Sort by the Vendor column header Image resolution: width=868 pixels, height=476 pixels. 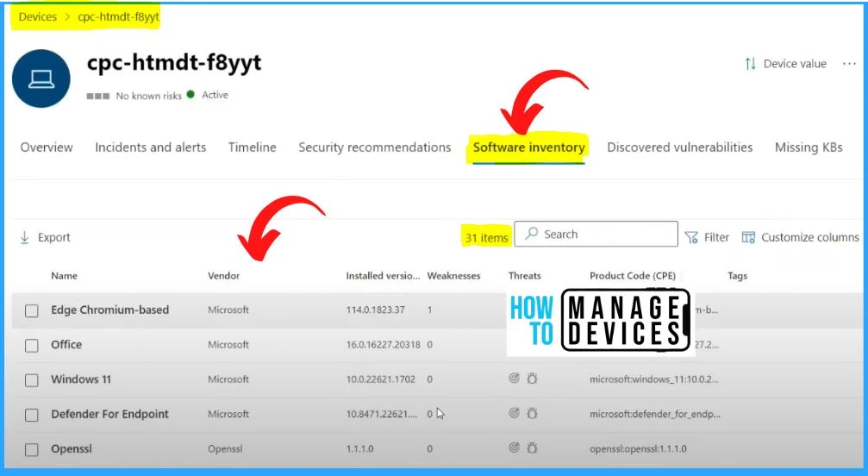[223, 276]
